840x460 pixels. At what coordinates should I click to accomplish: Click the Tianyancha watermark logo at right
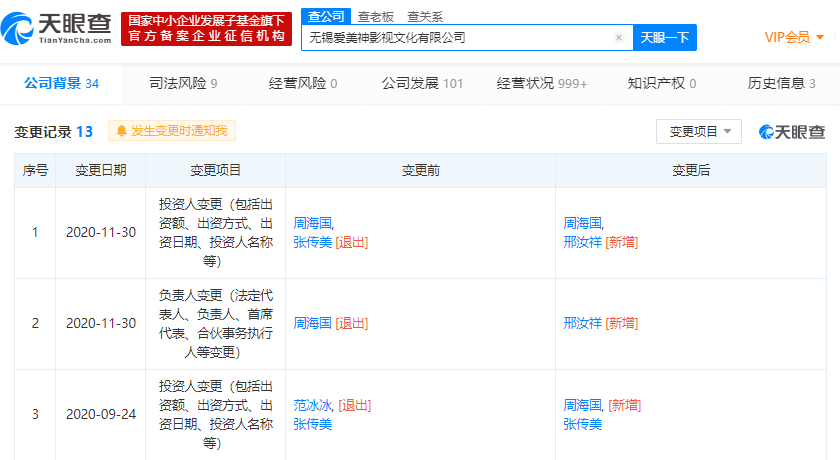(x=792, y=131)
